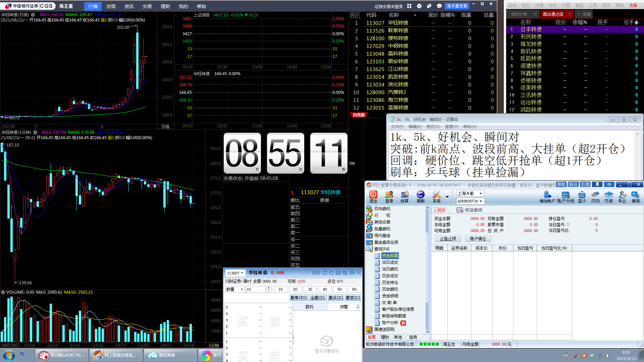The height and width of the screenshot is (362, 644).
Task: Click the 专业 professional mode icon
Action: [622, 197]
